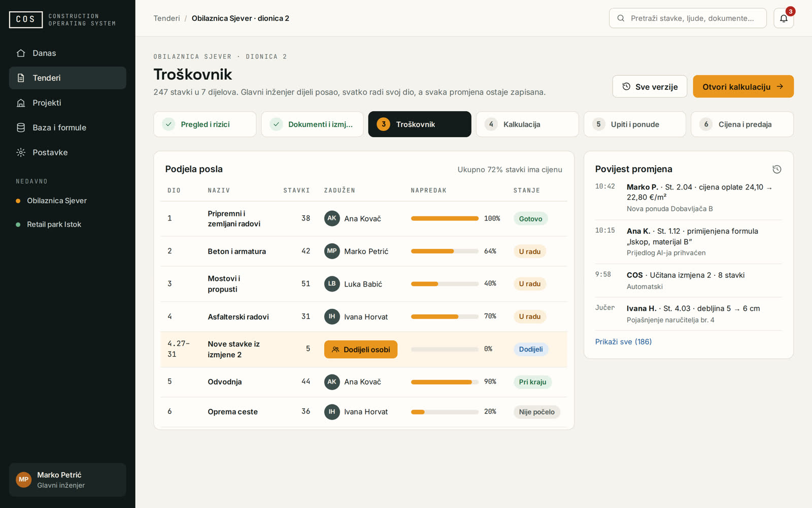The width and height of the screenshot is (812, 508).
Task: Open Nove stavke iz izmjene 2 row
Action: pyautogui.click(x=364, y=350)
